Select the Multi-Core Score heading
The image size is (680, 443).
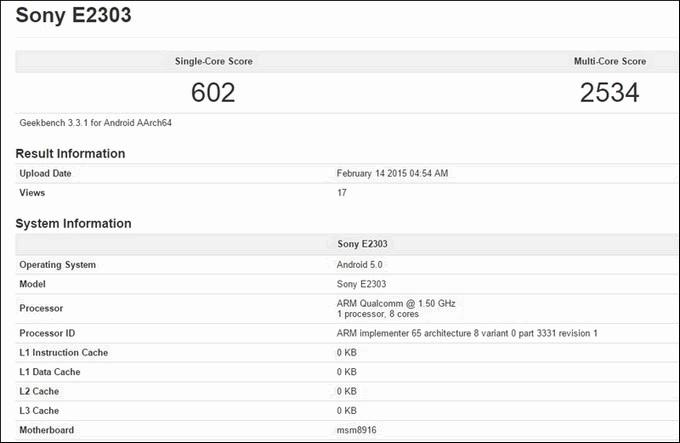[x=610, y=61]
